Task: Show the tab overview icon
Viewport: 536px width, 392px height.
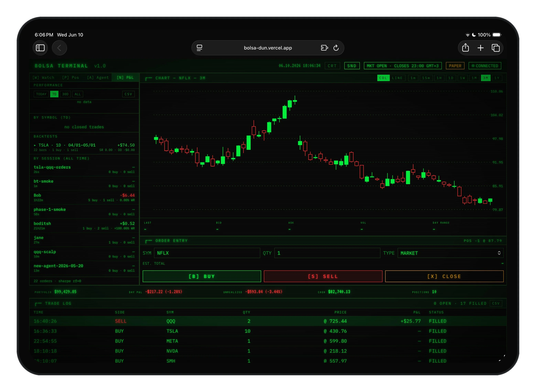Action: (x=495, y=48)
